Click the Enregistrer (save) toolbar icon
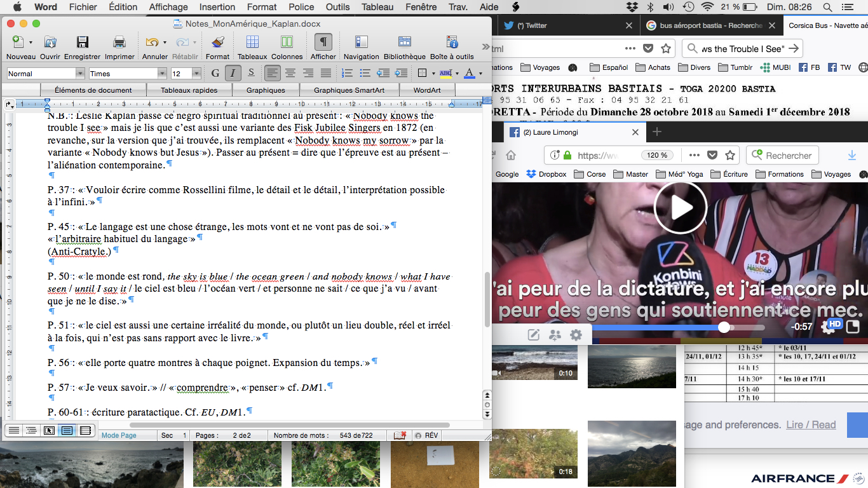 [82, 43]
